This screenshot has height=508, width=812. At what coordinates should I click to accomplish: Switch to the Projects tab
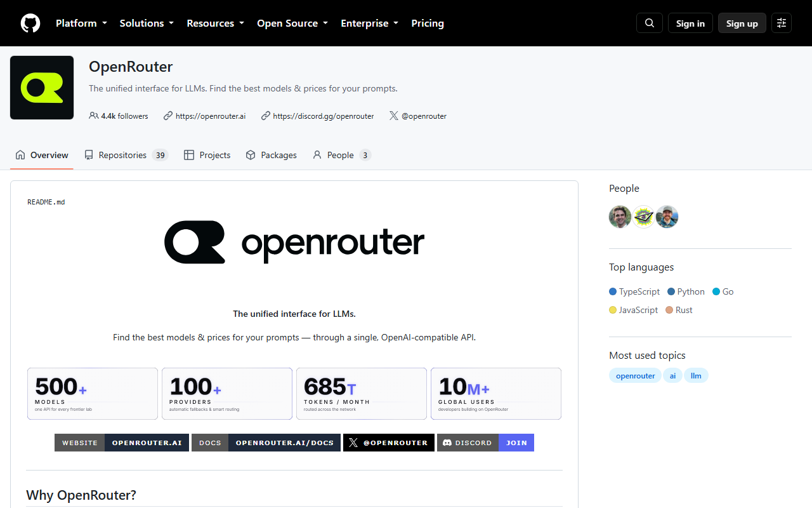[207, 155]
